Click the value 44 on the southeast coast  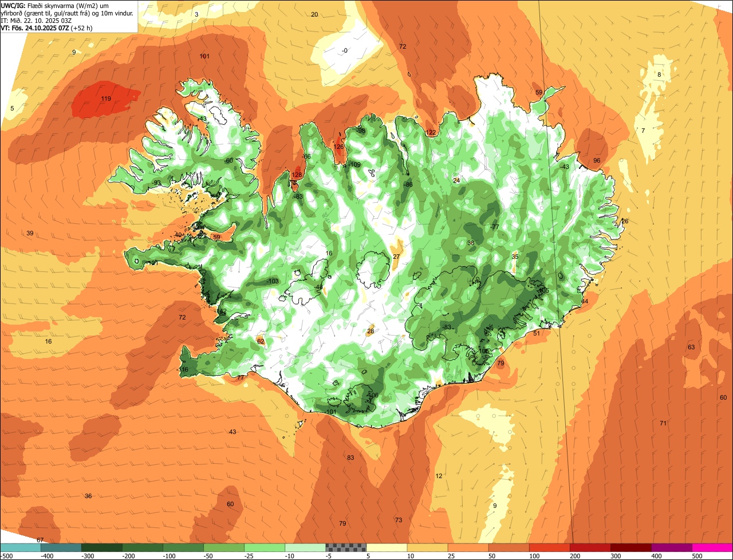click(x=585, y=301)
